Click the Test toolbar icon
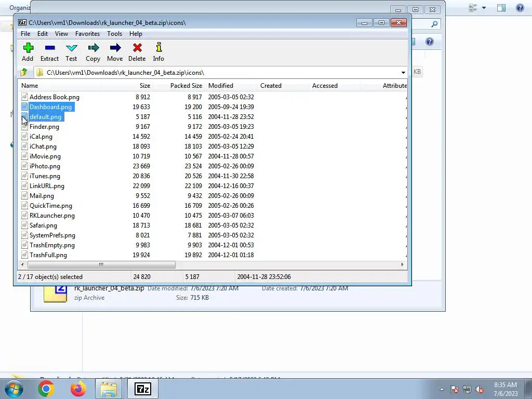This screenshot has height=399, width=532. [x=72, y=48]
